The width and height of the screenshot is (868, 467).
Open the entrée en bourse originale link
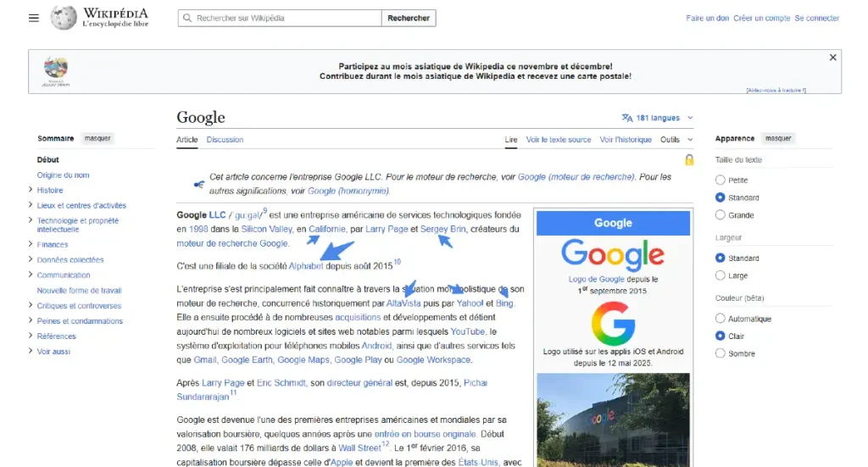426,434
